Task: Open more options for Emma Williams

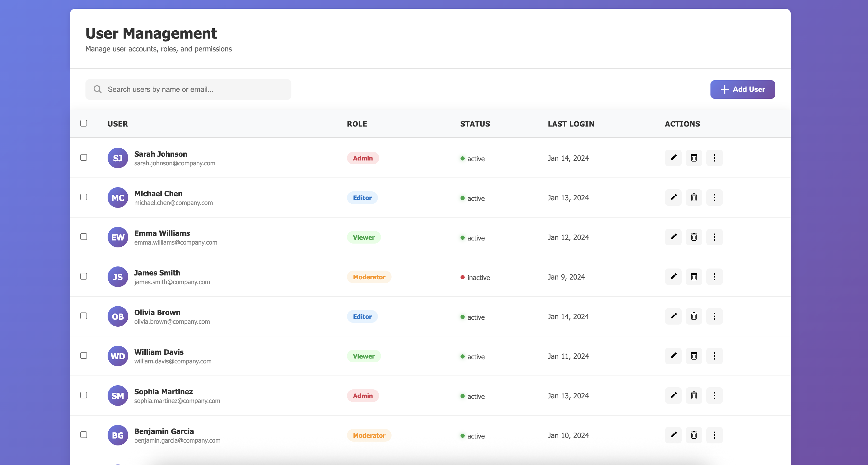Action: pyautogui.click(x=715, y=237)
